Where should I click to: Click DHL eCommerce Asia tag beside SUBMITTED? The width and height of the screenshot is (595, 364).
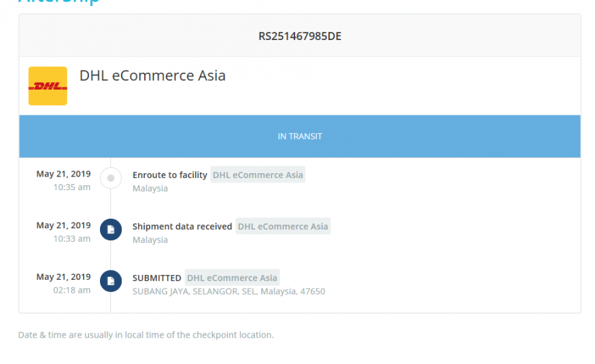point(233,278)
